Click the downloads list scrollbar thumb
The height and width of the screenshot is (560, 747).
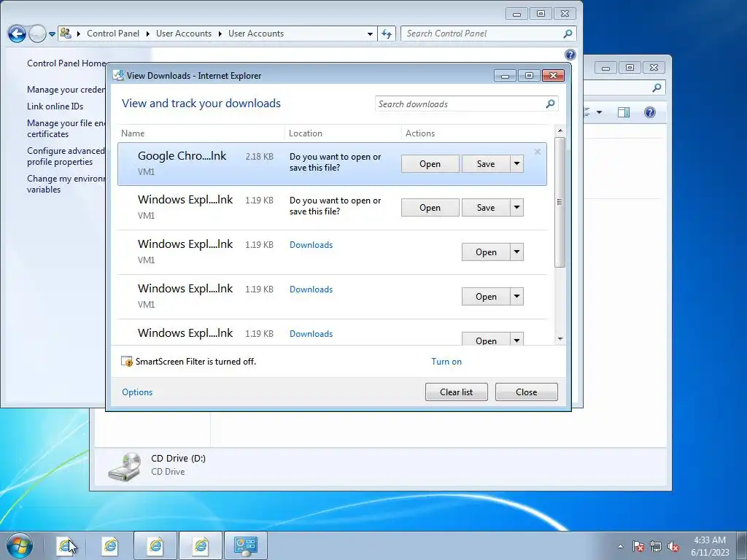click(560, 202)
